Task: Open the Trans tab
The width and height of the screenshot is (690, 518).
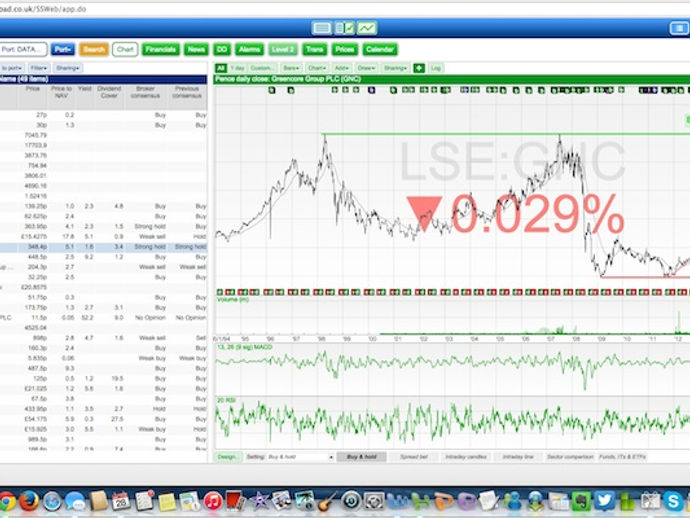Action: point(315,49)
